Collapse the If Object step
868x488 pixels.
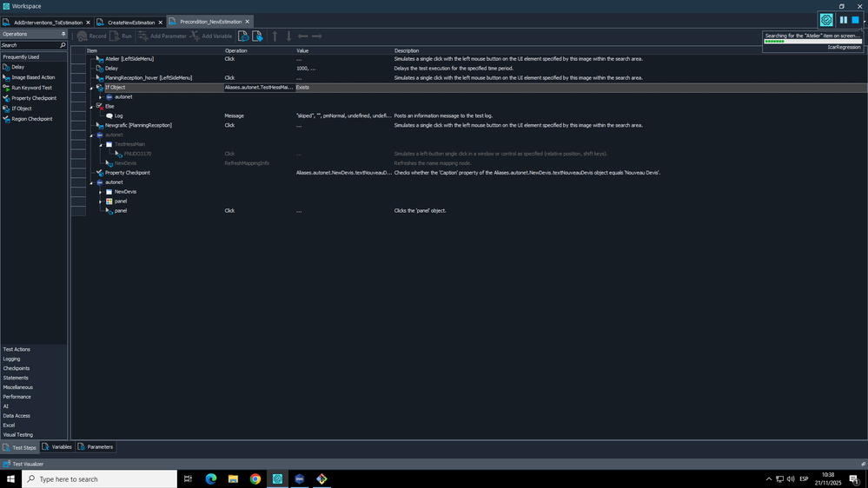click(x=91, y=88)
